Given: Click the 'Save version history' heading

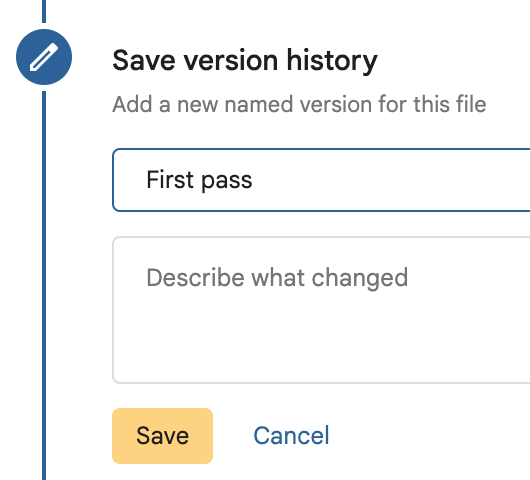Looking at the screenshot, I should point(245,61).
